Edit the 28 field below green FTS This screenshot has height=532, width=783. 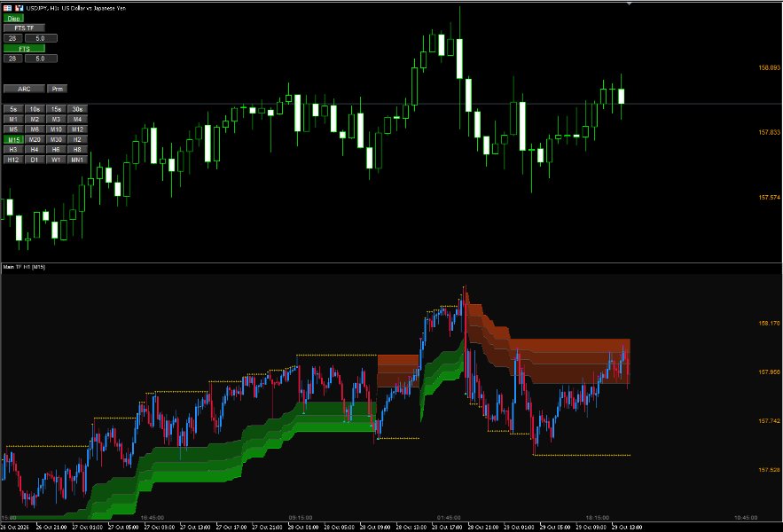click(12, 59)
